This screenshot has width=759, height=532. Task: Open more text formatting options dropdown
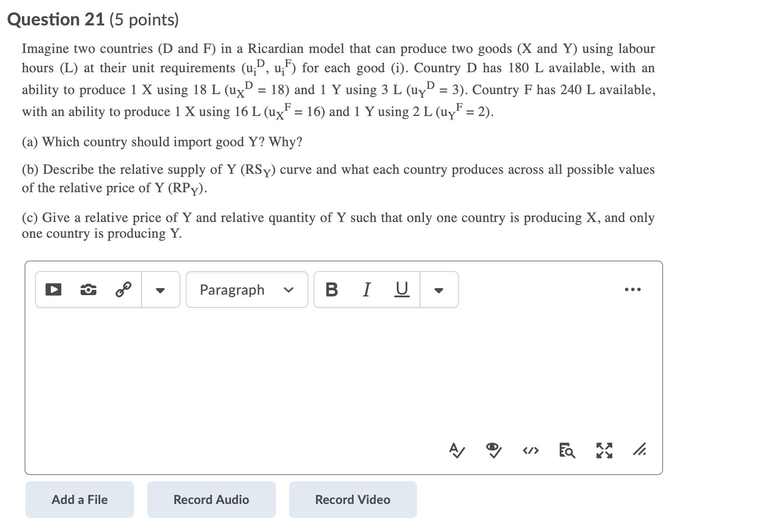(439, 289)
